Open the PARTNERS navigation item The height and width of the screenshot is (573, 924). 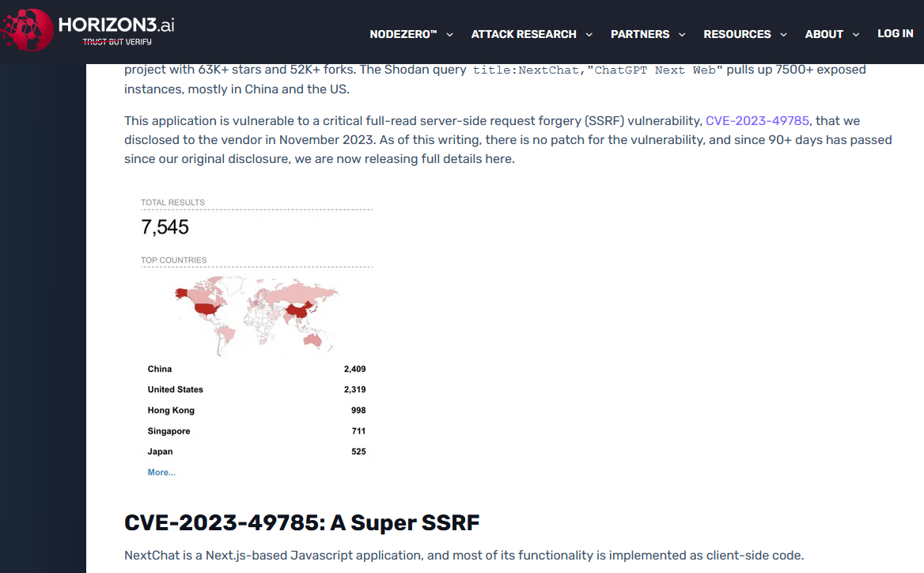pyautogui.click(x=639, y=34)
